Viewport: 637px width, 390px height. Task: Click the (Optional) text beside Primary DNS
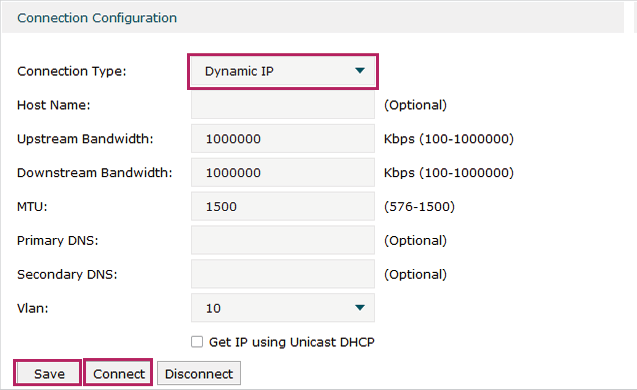click(x=415, y=240)
